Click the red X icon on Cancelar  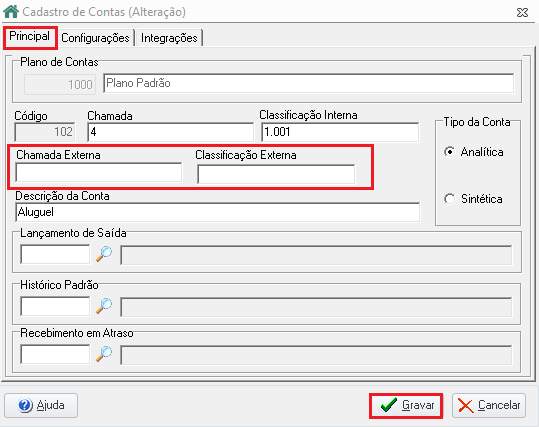466,406
